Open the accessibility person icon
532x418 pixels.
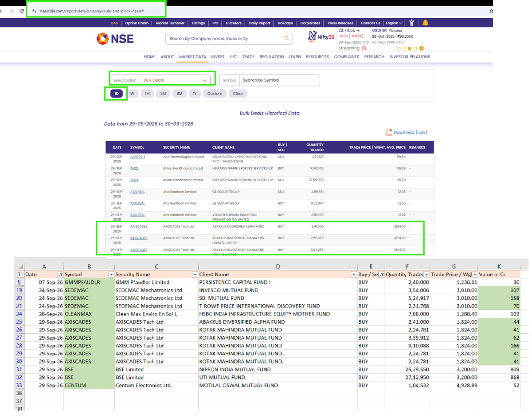click(412, 23)
